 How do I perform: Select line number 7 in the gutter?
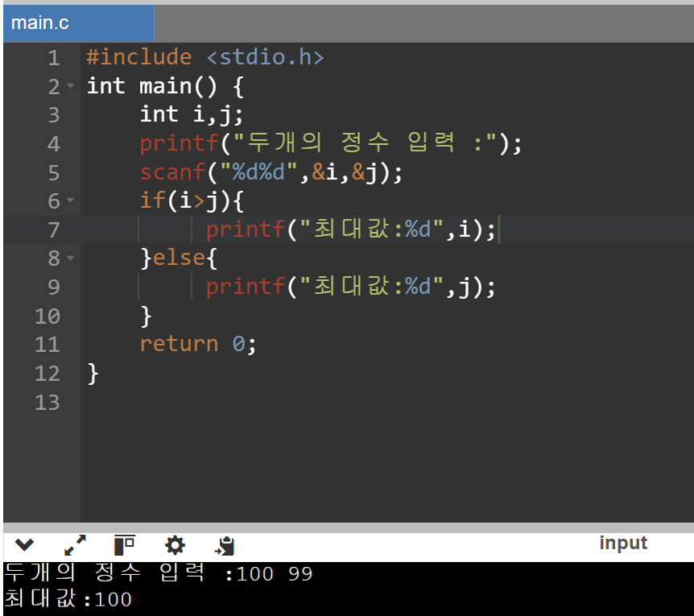[54, 229]
